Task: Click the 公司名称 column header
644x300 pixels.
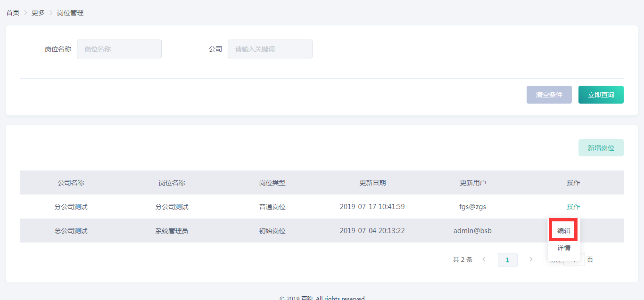Action: [71, 183]
